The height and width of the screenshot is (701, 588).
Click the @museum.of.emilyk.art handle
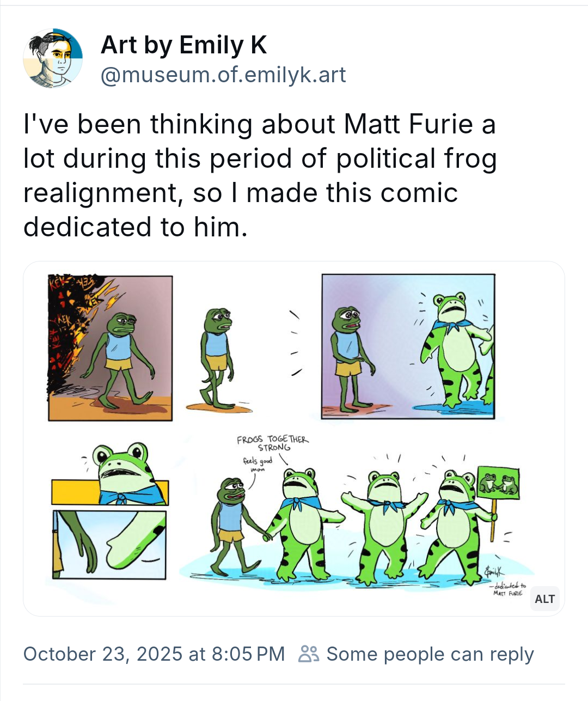pos(223,75)
